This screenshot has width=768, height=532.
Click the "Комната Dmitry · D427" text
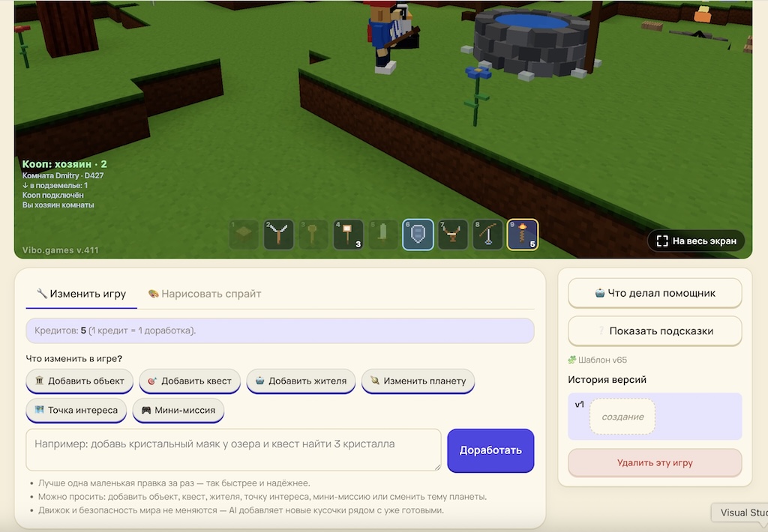(x=63, y=175)
